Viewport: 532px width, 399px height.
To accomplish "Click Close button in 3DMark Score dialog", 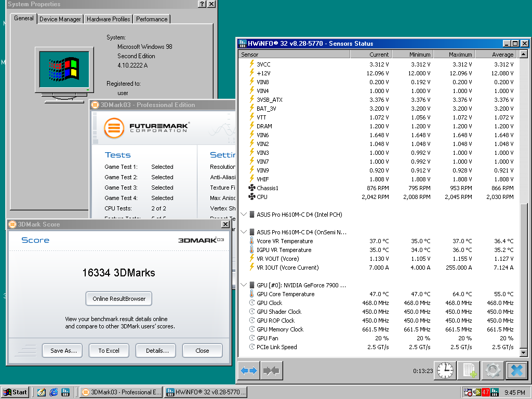I will (202, 351).
